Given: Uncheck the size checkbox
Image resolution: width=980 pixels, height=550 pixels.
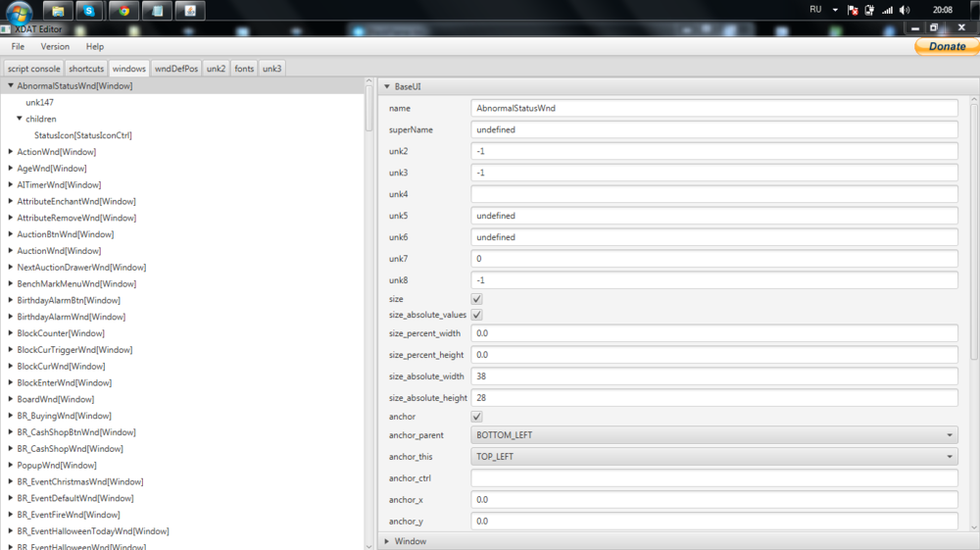Looking at the screenshot, I should (476, 299).
